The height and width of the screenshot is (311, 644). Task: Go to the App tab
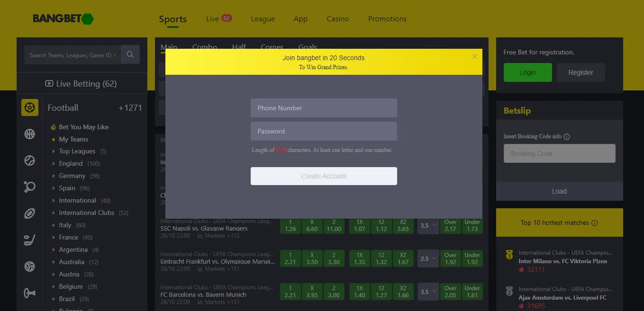[x=300, y=19]
